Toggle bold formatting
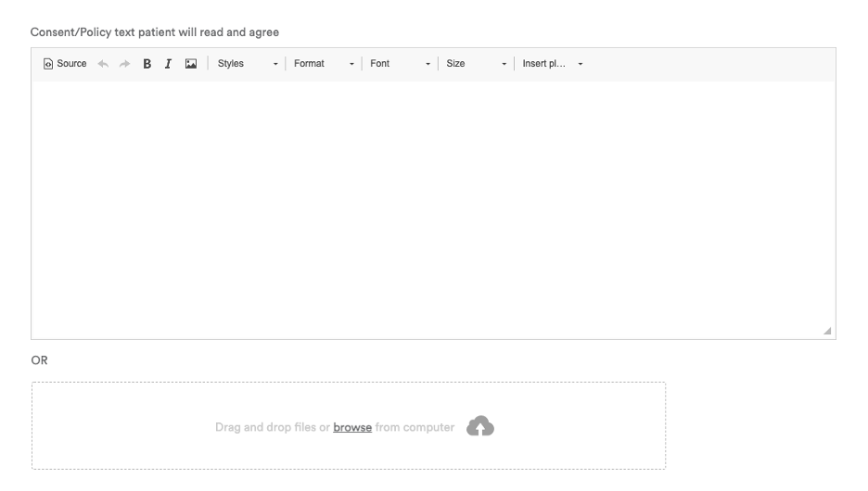 (x=147, y=64)
